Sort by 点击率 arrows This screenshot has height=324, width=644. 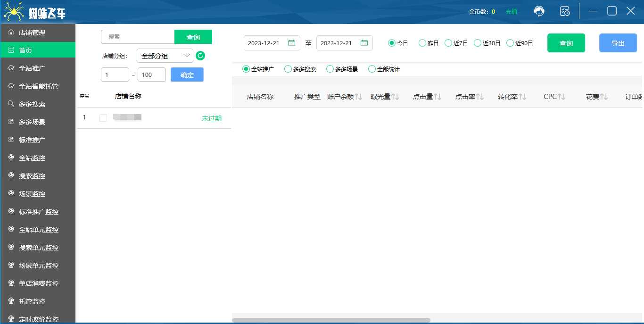(x=480, y=97)
